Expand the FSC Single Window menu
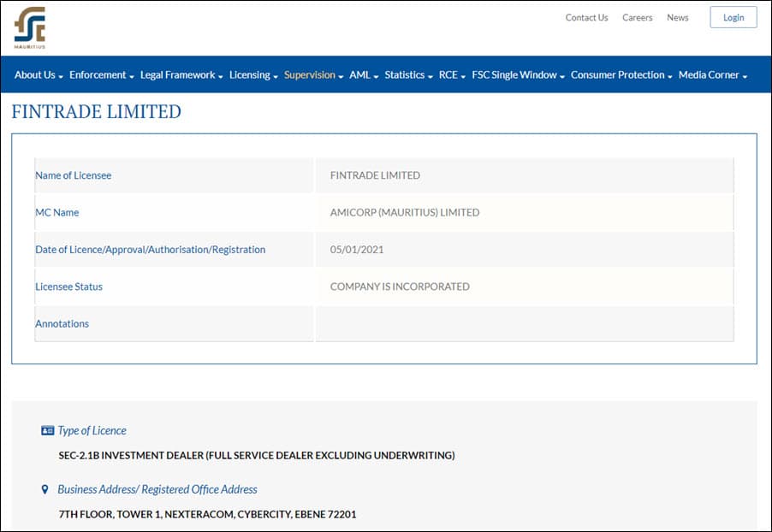The height and width of the screenshot is (532, 772). (x=518, y=75)
